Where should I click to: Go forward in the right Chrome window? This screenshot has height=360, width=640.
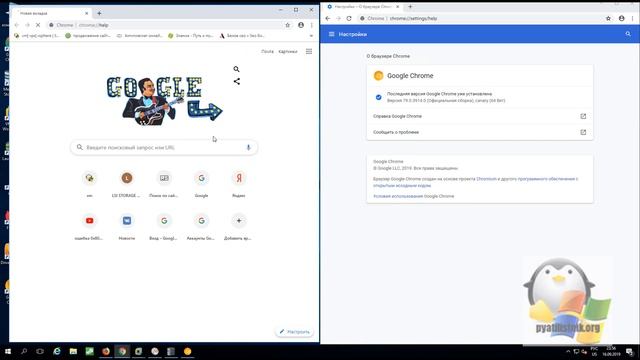[x=338, y=18]
